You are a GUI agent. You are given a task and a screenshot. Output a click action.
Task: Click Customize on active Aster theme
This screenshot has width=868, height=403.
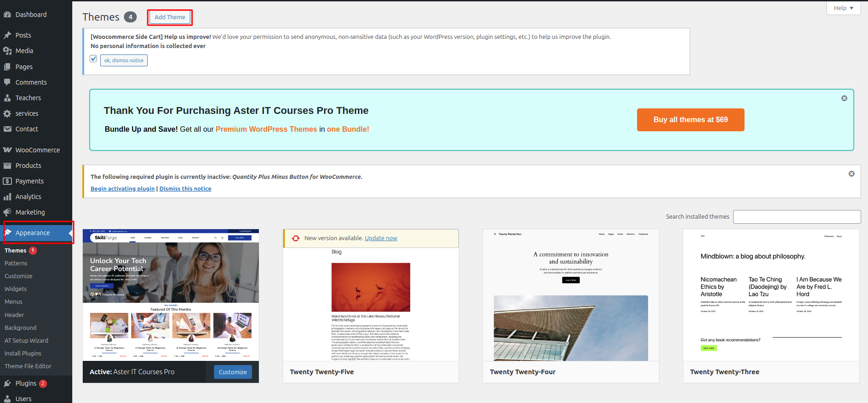point(232,372)
